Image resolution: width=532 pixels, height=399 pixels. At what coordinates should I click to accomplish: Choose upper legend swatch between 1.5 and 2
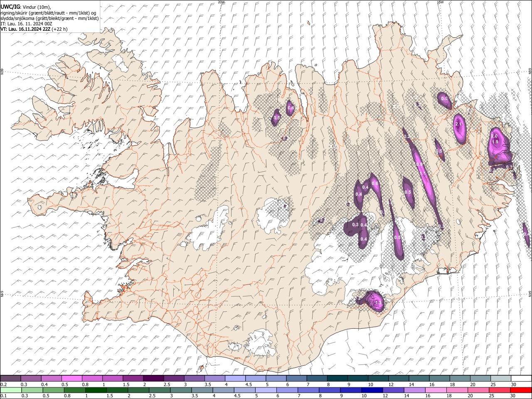click(x=133, y=379)
